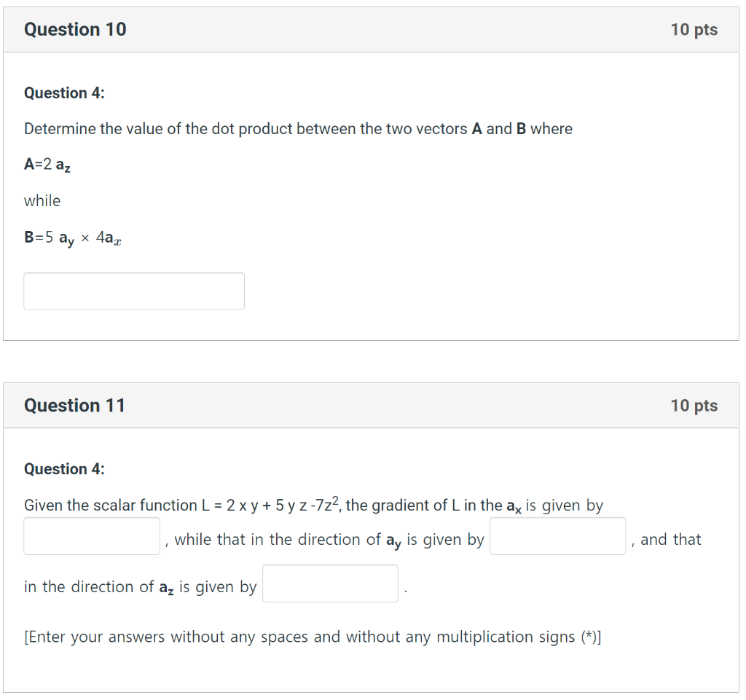Click the bold A in 'vectors A and B'
The height and width of the screenshot is (700, 746).
476,129
